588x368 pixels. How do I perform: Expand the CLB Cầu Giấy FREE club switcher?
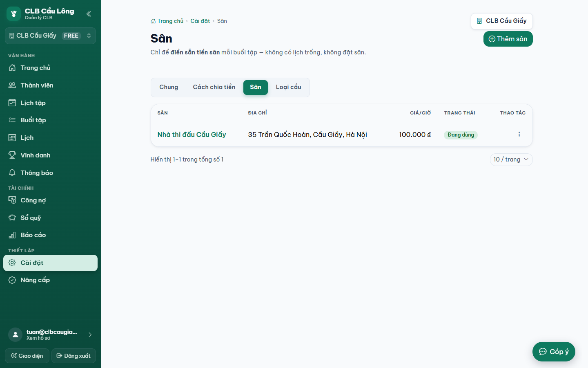(50, 36)
